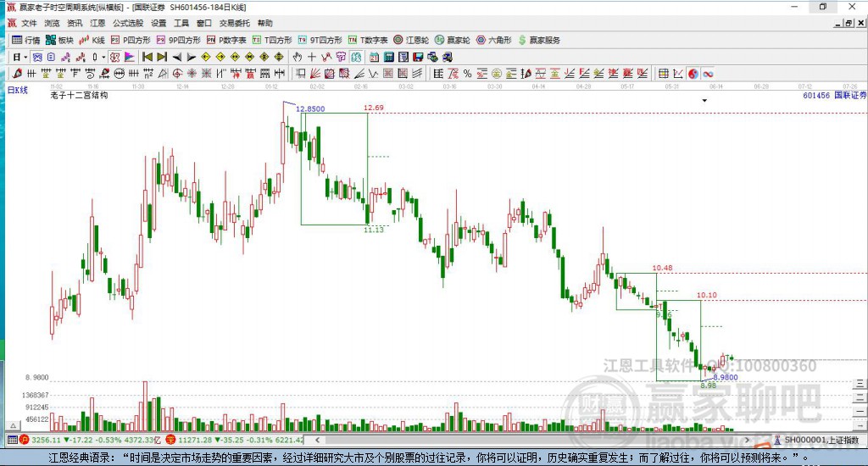This screenshot has height=466, width=868.
Task: Click the zigzag wave line tool
Action: (374, 74)
